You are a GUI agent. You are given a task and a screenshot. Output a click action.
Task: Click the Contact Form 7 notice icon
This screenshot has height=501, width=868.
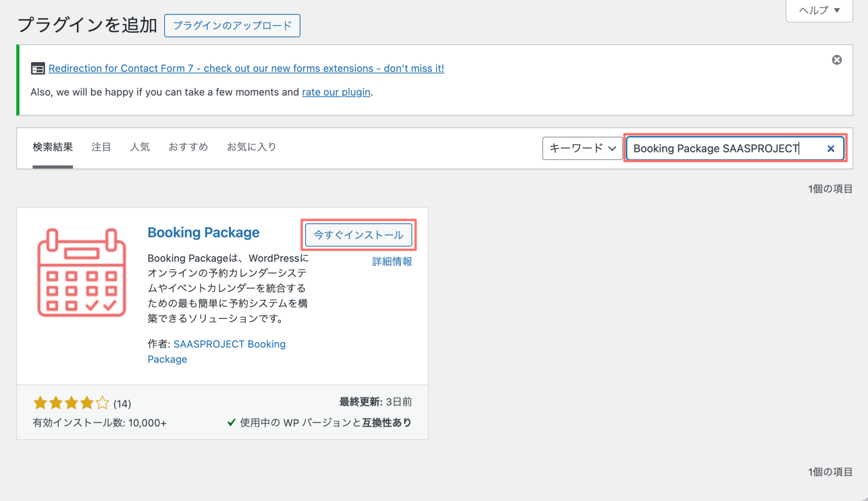point(38,68)
